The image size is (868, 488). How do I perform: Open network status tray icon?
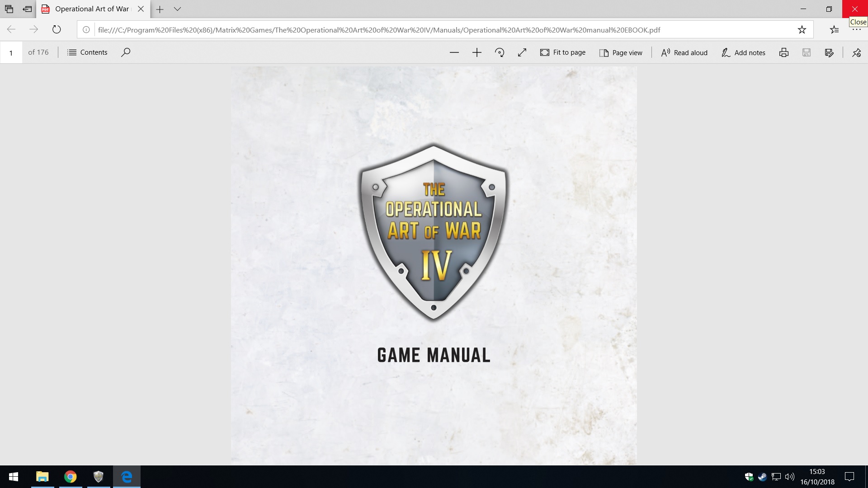pos(776,477)
